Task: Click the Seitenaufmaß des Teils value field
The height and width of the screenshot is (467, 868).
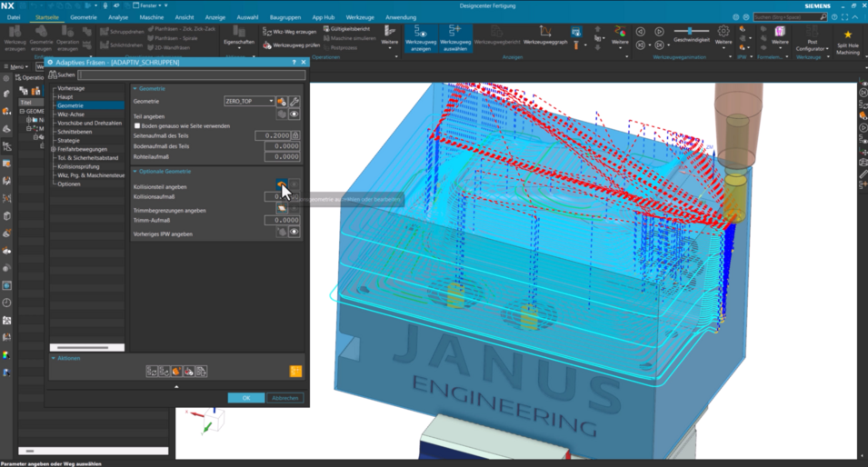Action: point(273,135)
